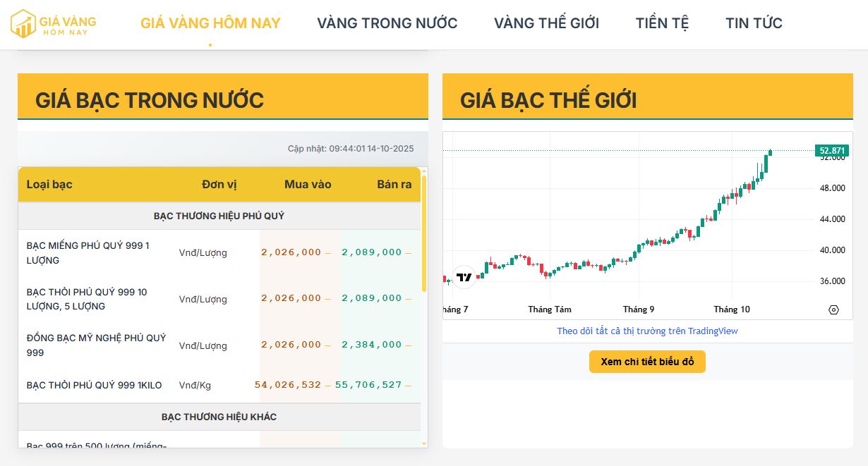This screenshot has width=868, height=466.
Task: Click the Bán ra column header
Action: 394,185
